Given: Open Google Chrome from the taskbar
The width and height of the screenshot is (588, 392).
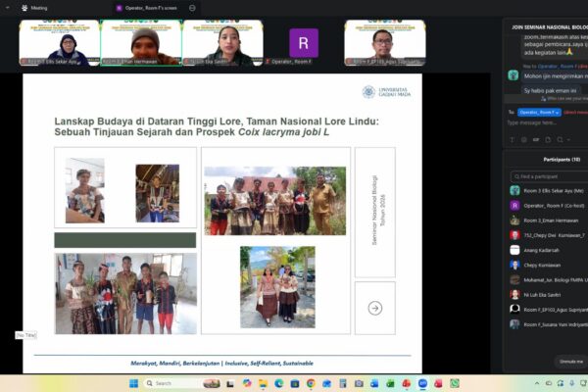Looking at the screenshot, I should [x=311, y=383].
